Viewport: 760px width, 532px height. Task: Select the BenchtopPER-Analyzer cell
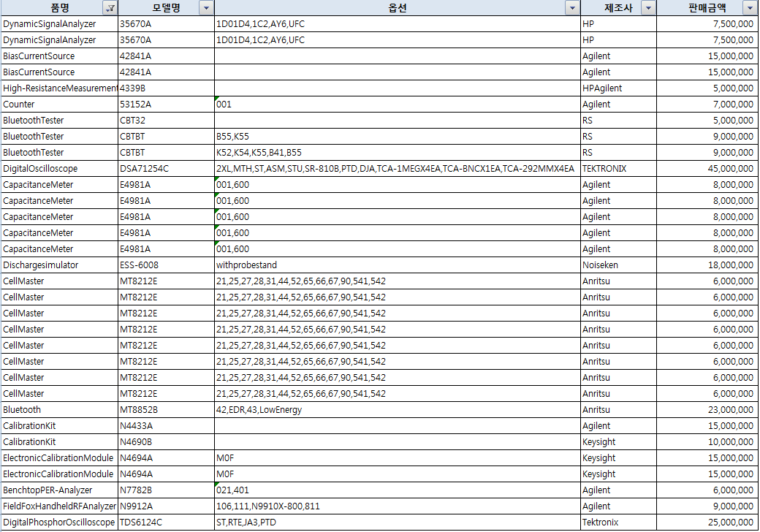pos(58,490)
